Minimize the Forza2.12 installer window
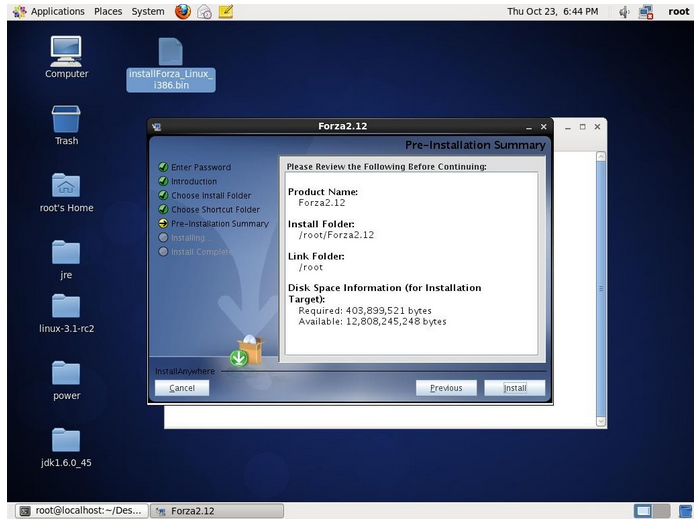This screenshot has width=698, height=531. 528,127
